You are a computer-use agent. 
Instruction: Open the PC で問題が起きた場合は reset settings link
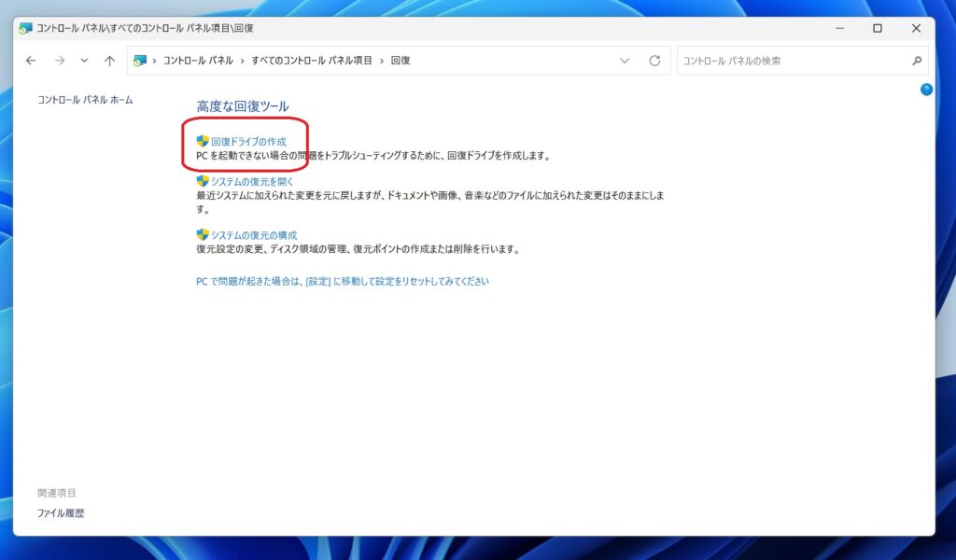point(343,281)
